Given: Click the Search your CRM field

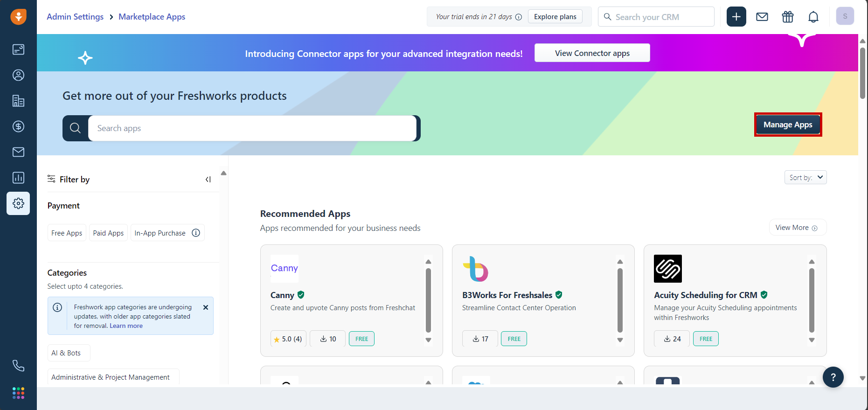Looking at the screenshot, I should pos(656,17).
